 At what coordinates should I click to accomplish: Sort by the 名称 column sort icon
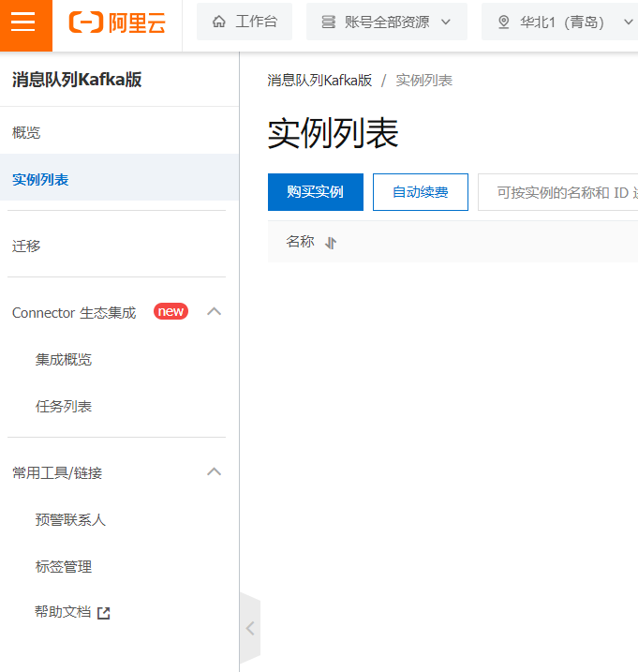331,243
